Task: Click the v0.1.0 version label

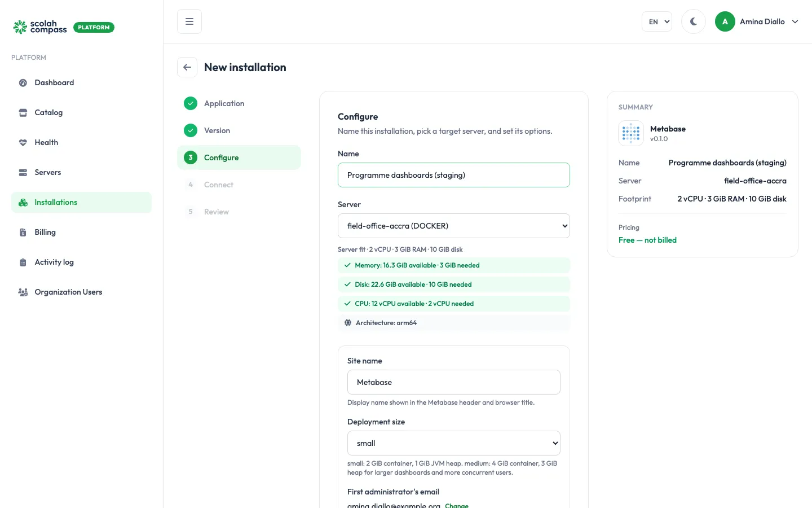Action: point(659,139)
